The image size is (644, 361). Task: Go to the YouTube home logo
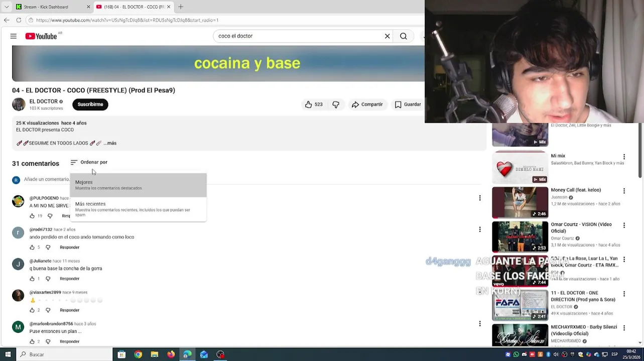point(41,36)
